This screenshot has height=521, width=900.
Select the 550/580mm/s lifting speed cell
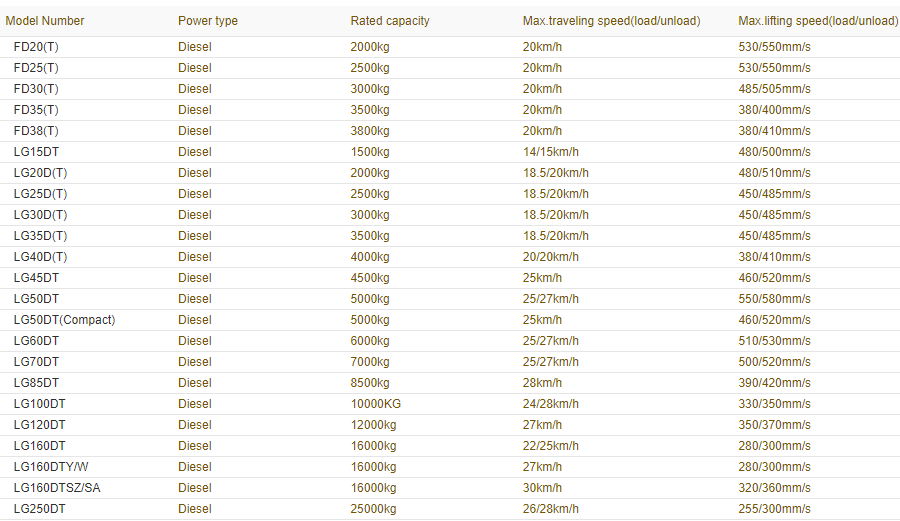tap(774, 299)
